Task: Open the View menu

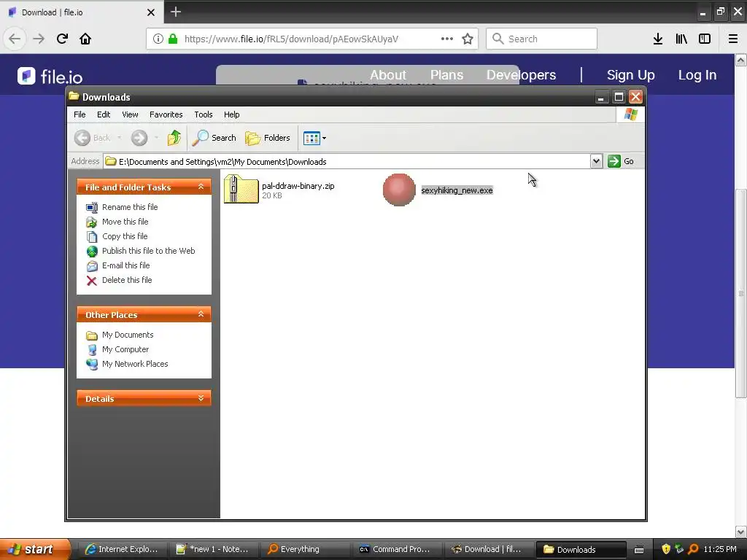Action: (130, 114)
